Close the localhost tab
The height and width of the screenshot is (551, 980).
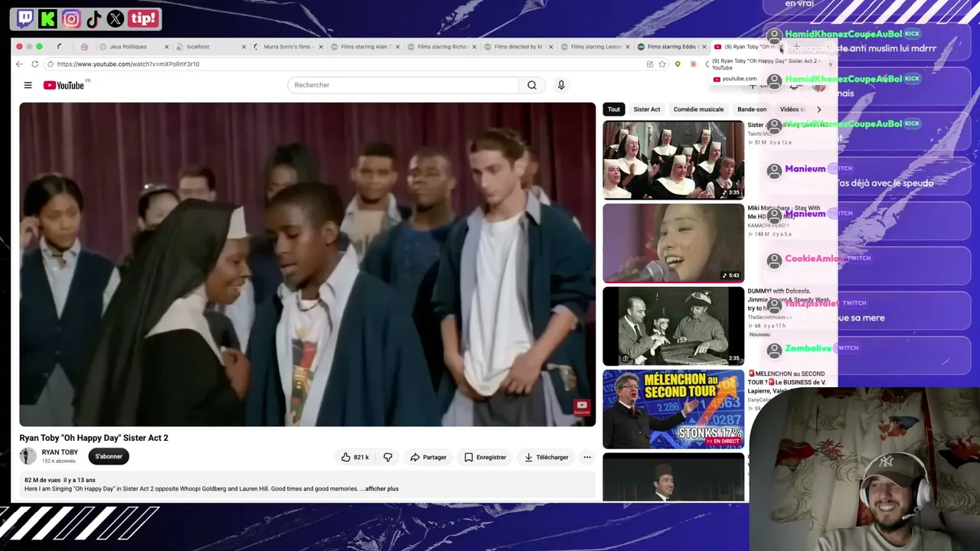(x=243, y=47)
